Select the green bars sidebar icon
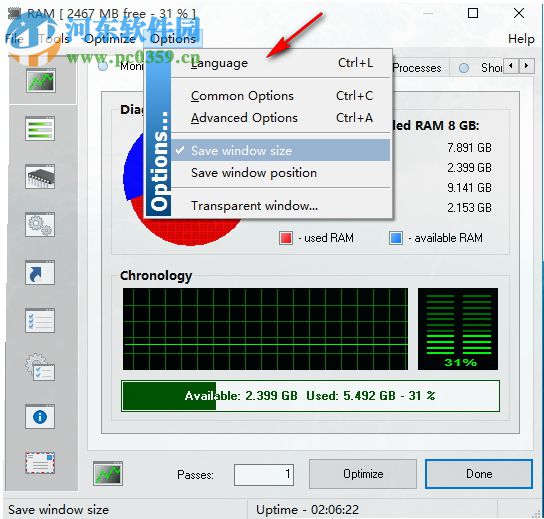Screen dimensions: 544x519 click(x=40, y=129)
